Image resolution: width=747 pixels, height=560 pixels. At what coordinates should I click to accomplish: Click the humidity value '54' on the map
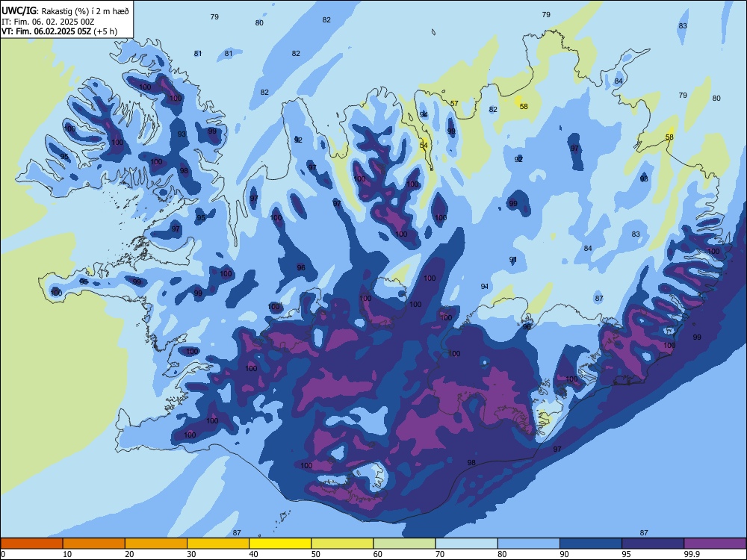(424, 146)
